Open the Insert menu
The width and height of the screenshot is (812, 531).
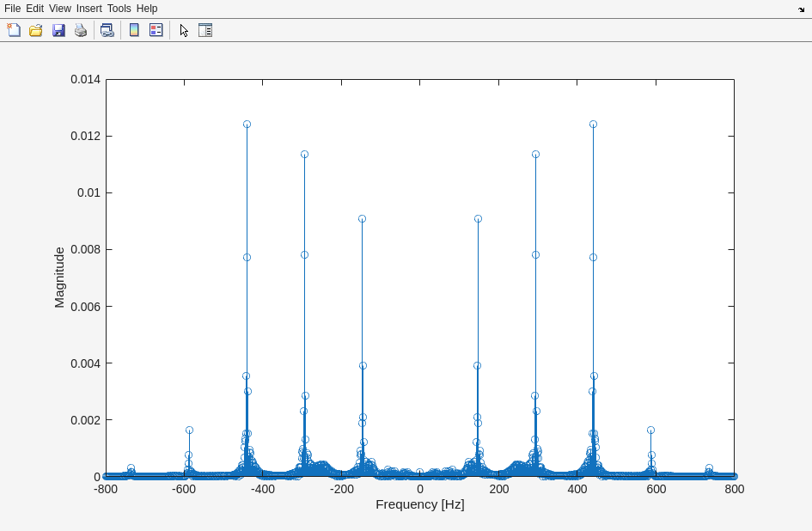pyautogui.click(x=89, y=9)
